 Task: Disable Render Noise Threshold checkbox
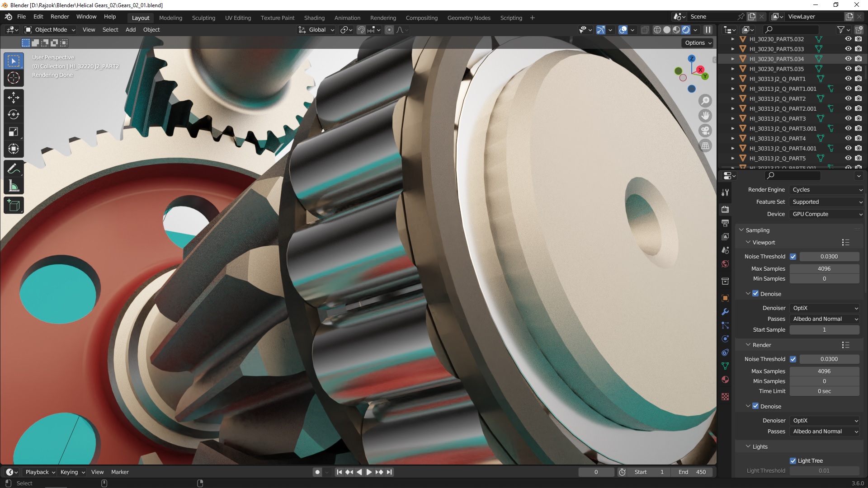793,359
